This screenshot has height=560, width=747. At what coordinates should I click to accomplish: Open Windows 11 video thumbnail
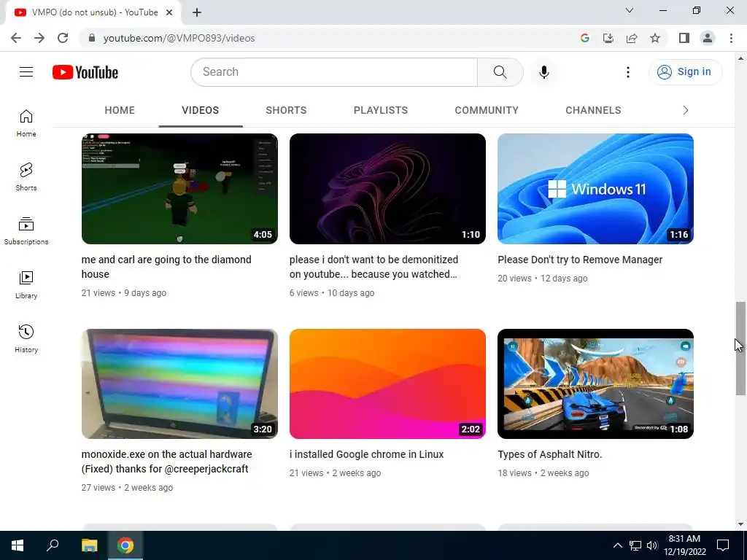point(595,189)
